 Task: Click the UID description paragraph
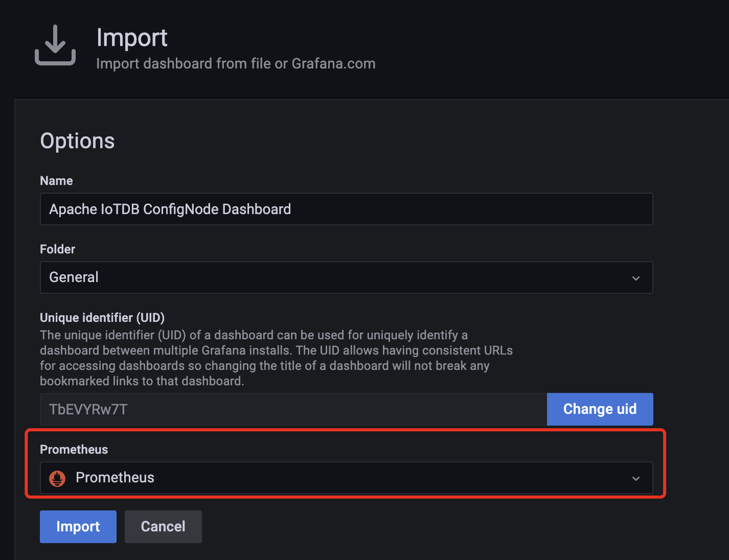[276, 358]
